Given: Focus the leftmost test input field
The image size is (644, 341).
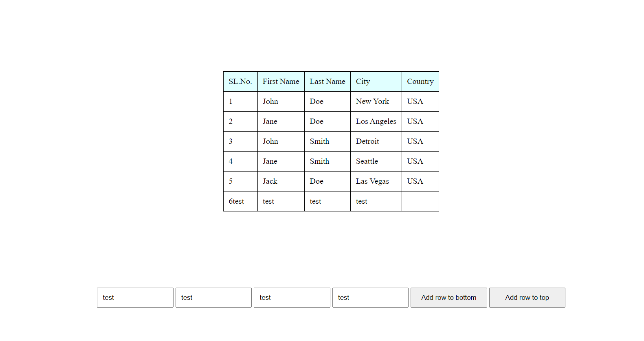Looking at the screenshot, I should click(135, 297).
